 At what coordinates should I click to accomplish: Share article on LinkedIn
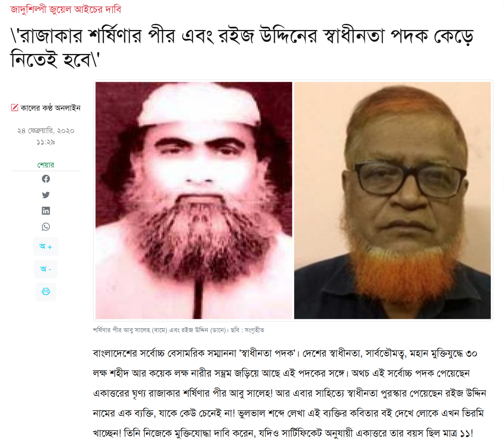pos(46,211)
